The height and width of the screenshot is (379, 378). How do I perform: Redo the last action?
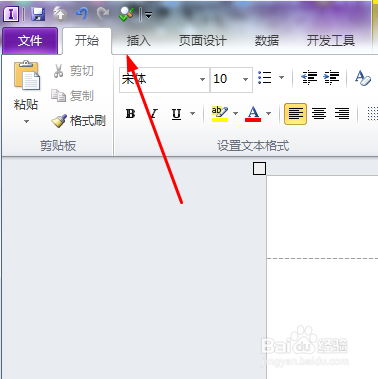(x=103, y=14)
